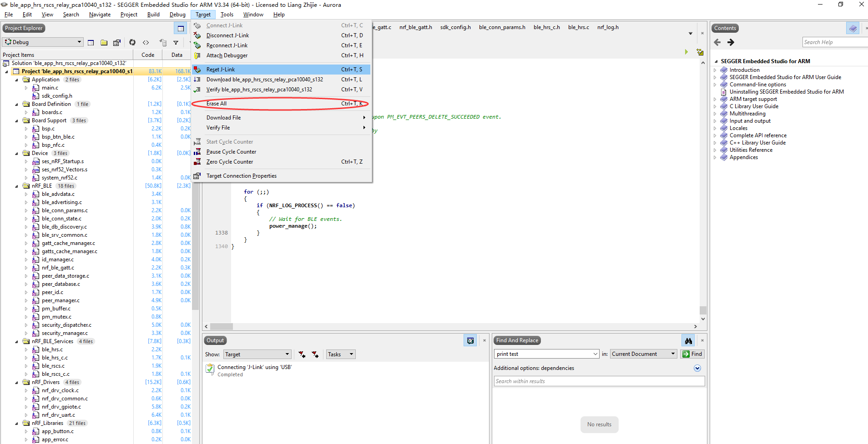The width and height of the screenshot is (868, 444).
Task: Open the editor tabs overflow dropdown arrow
Action: (x=691, y=33)
